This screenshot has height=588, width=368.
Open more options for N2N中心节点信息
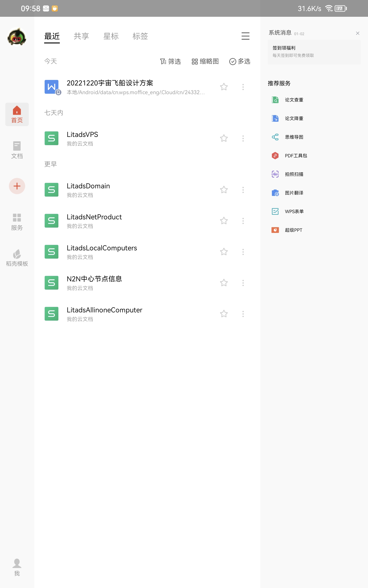[x=243, y=283]
